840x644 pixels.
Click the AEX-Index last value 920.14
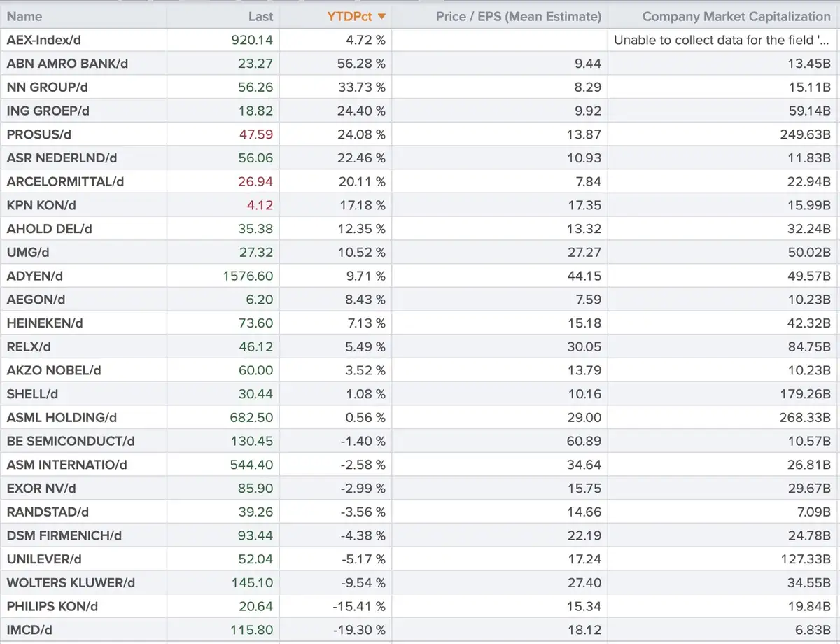click(252, 40)
